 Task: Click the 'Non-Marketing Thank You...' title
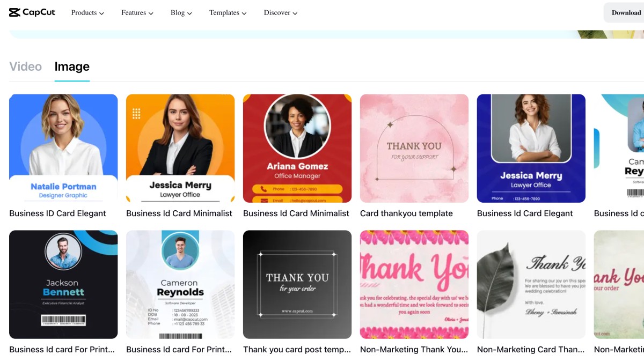(414, 350)
